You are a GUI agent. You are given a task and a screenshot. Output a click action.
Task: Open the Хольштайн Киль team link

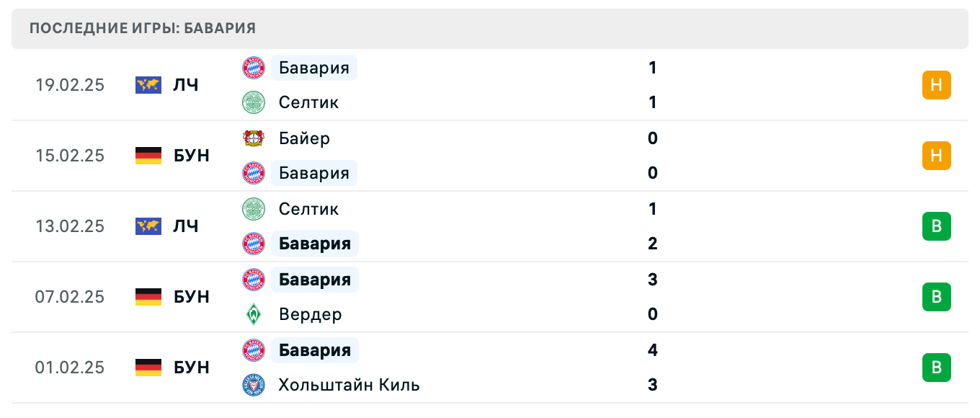[x=349, y=385]
